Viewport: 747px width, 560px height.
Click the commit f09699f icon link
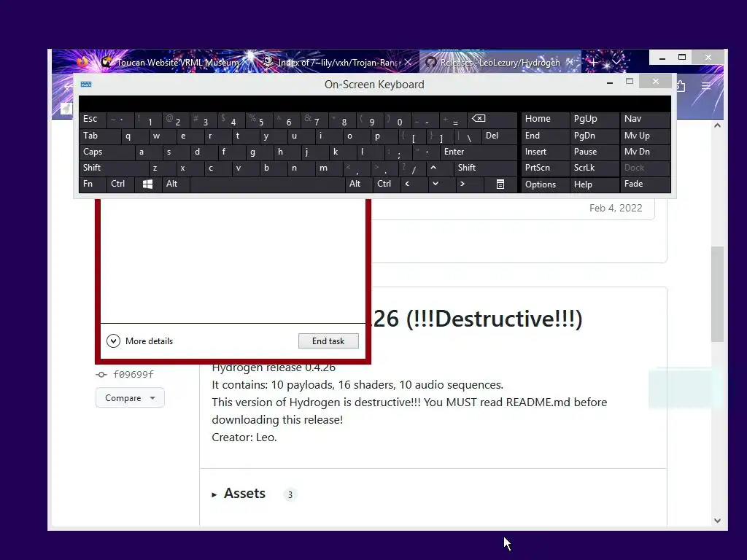click(x=101, y=374)
